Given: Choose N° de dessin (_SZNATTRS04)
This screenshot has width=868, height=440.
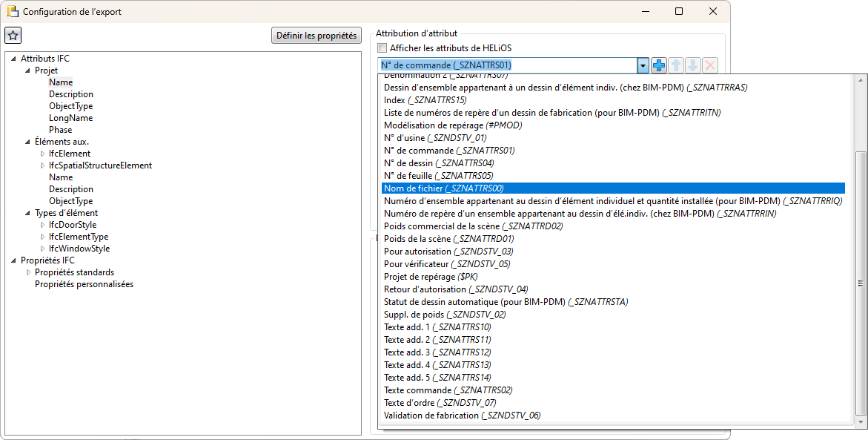Looking at the screenshot, I should coord(439,163).
